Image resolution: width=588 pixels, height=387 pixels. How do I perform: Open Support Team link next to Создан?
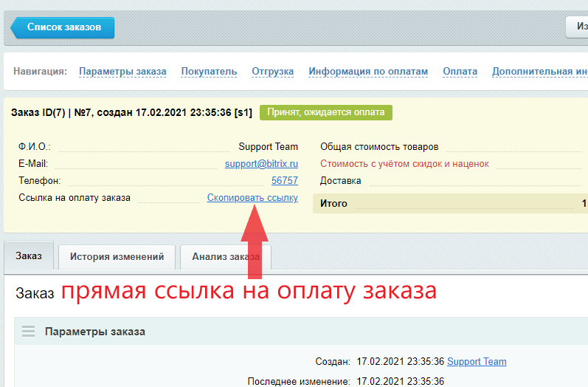pyautogui.click(x=477, y=361)
